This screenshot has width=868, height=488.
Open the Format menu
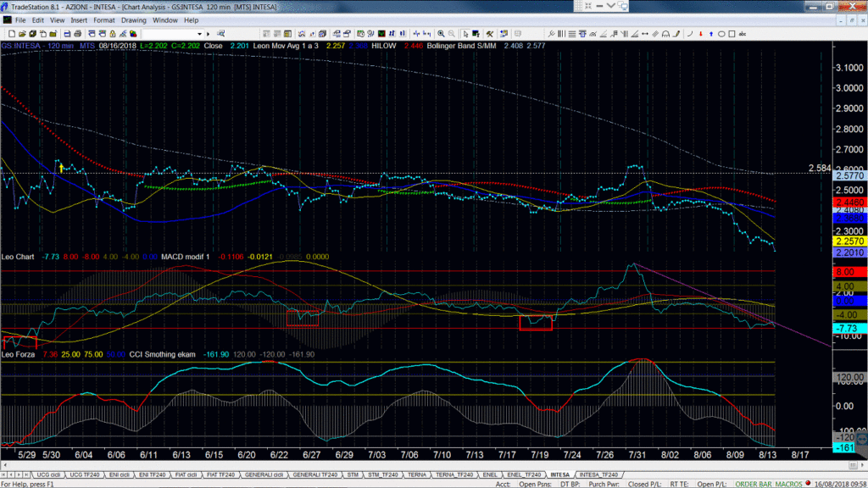coord(103,20)
